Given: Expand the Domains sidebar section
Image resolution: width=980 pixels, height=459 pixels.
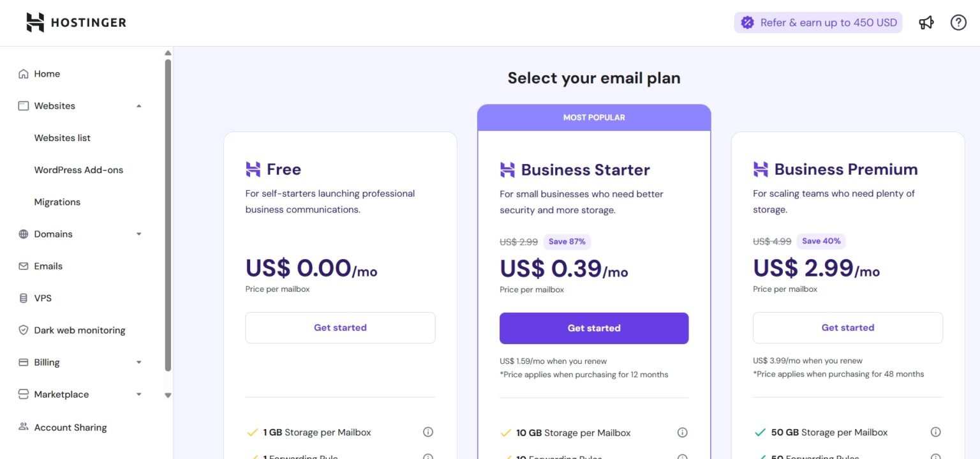Looking at the screenshot, I should tap(139, 234).
